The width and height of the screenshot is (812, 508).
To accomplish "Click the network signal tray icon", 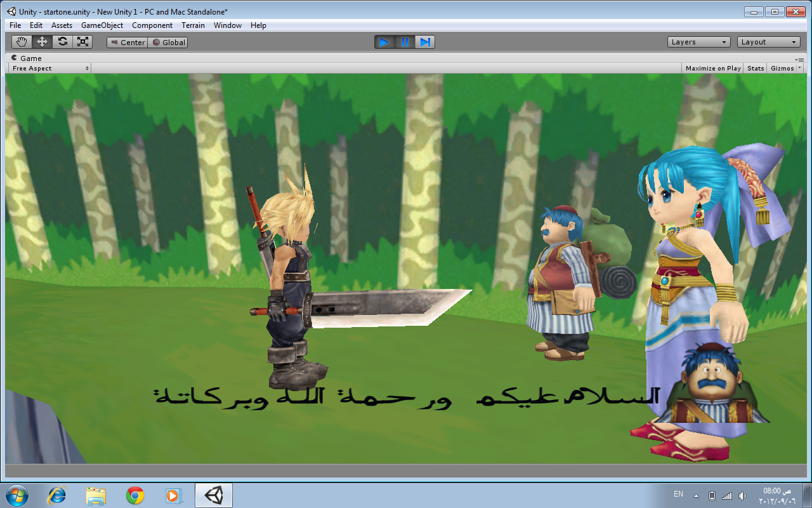I will [x=727, y=495].
